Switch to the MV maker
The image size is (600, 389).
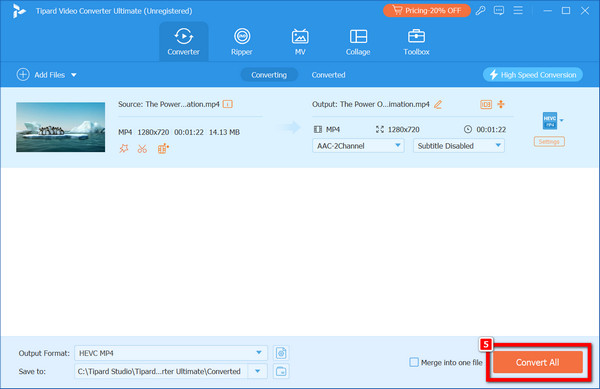point(300,42)
